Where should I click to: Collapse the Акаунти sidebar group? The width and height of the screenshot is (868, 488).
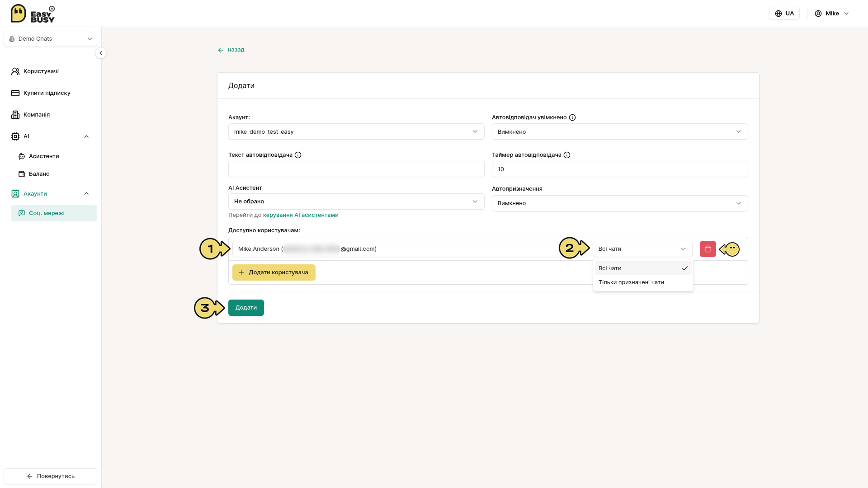tap(86, 194)
